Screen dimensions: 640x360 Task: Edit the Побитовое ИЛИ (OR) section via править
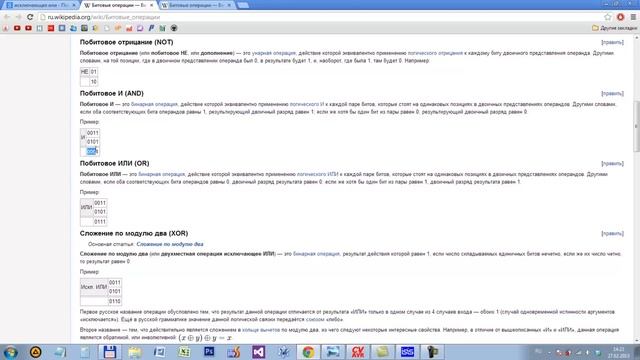(612, 164)
